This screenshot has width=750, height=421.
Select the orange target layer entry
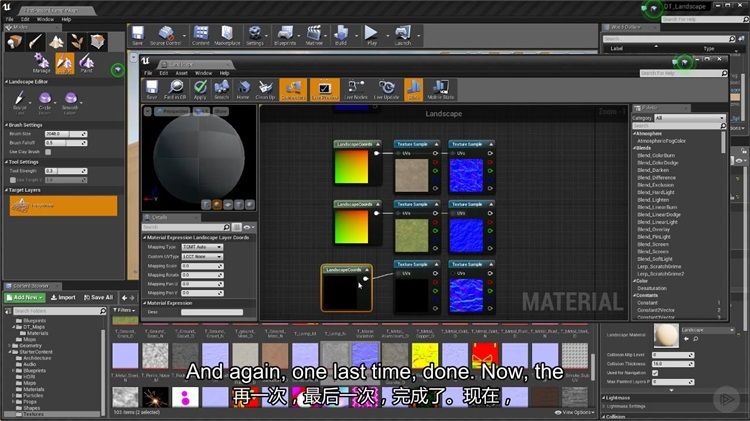(63, 206)
